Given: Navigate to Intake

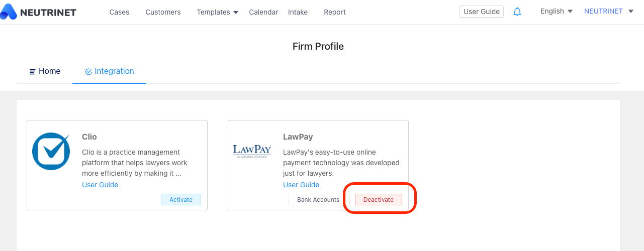Looking at the screenshot, I should [298, 12].
